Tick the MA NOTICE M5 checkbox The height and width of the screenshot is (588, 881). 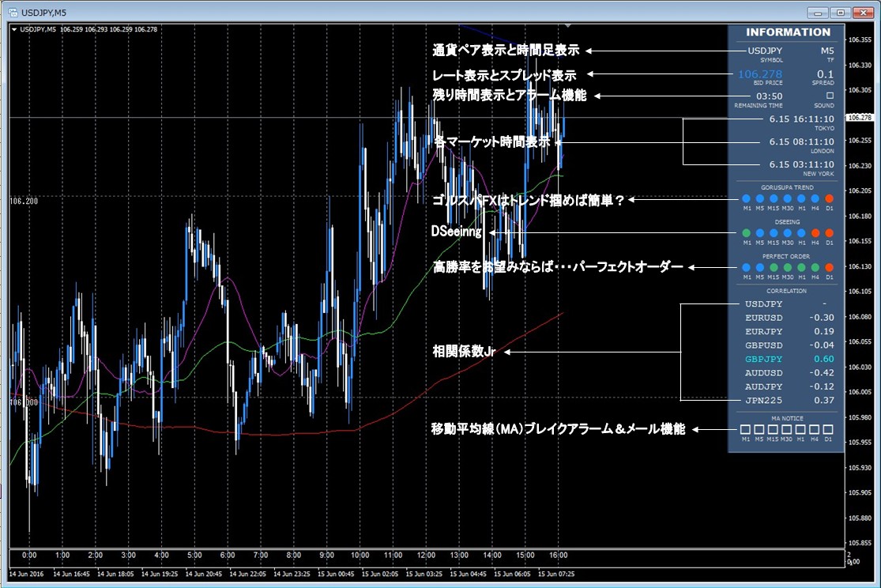pyautogui.click(x=759, y=429)
